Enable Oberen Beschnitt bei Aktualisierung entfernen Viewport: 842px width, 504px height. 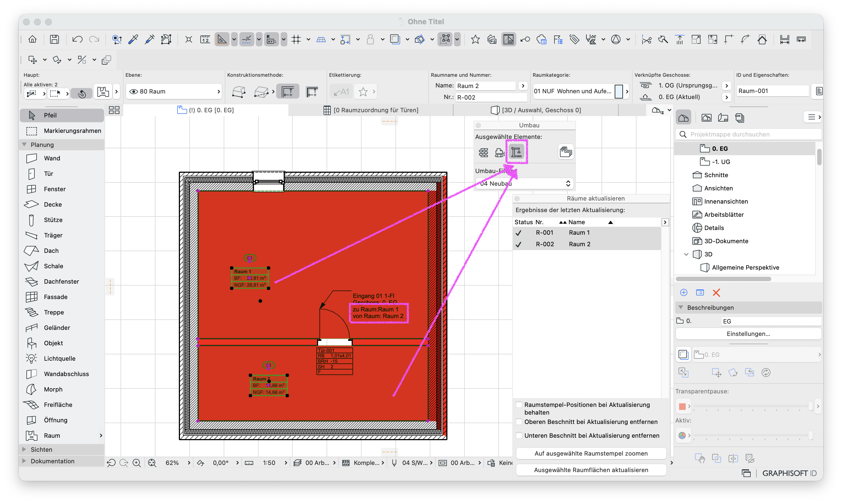519,421
